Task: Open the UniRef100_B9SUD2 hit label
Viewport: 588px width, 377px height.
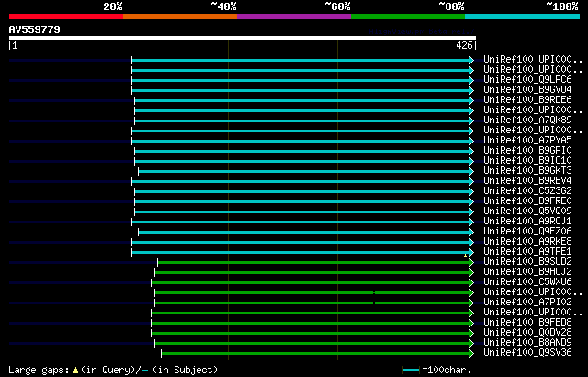Action: tap(527, 262)
